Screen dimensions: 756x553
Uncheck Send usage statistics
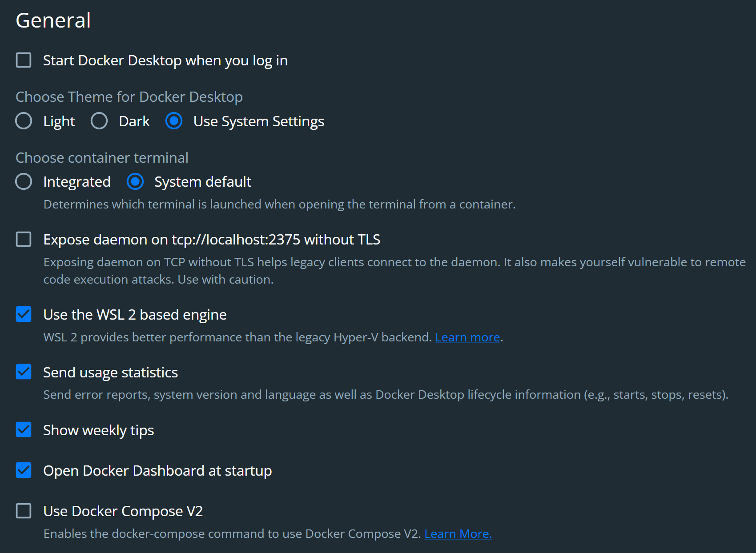[24, 372]
